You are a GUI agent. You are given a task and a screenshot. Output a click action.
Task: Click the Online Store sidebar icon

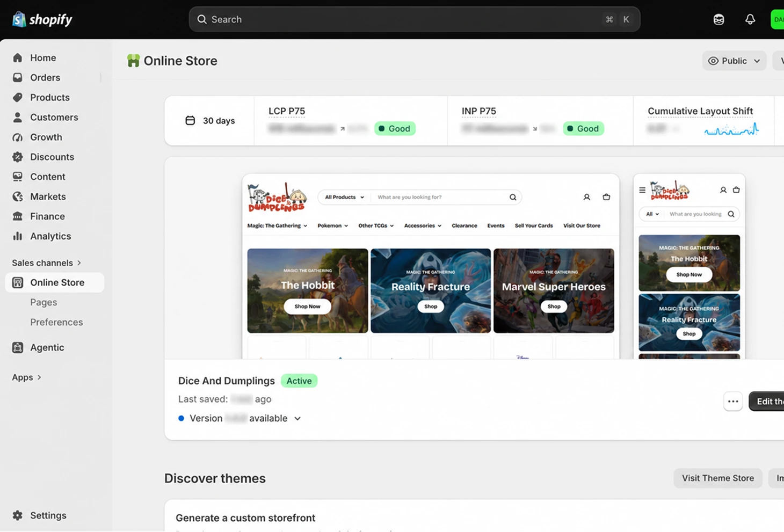click(18, 282)
